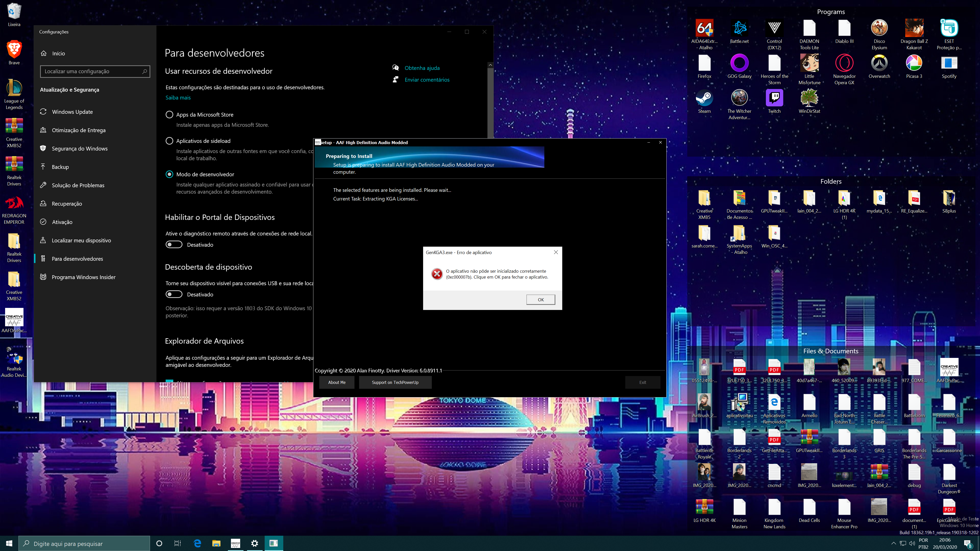Viewport: 980px width, 551px height.
Task: Open Task View on the taskbar
Action: click(x=178, y=543)
